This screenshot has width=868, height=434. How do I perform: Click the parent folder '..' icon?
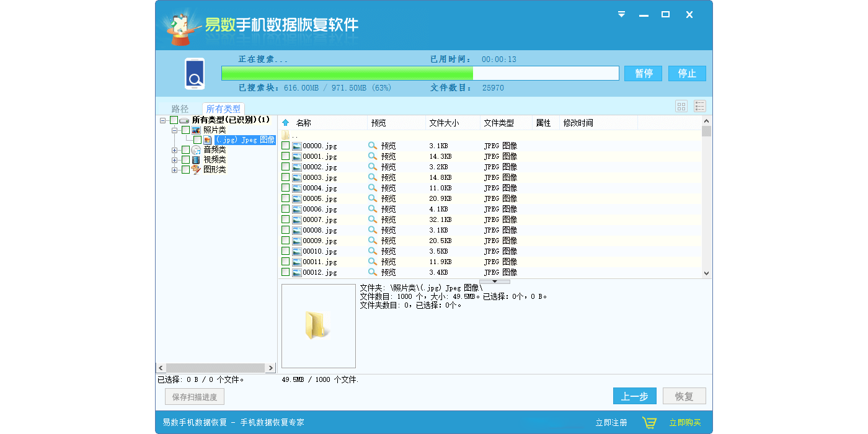click(x=286, y=135)
